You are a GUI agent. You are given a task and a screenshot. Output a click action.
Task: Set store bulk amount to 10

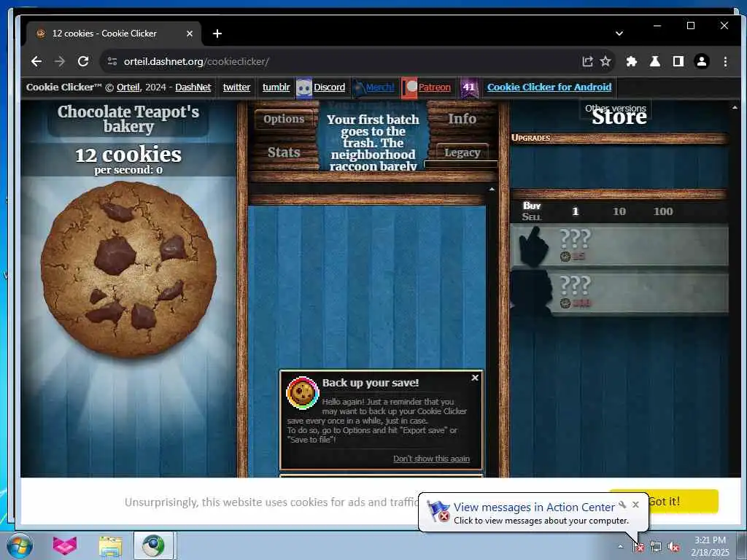point(619,211)
